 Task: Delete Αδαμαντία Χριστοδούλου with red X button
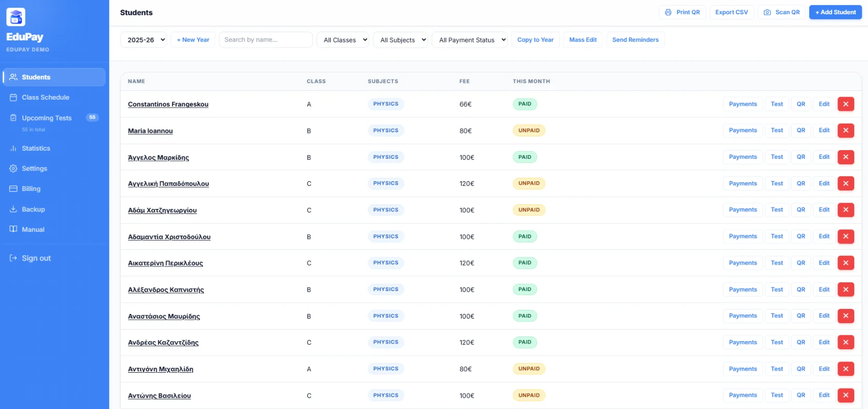846,236
